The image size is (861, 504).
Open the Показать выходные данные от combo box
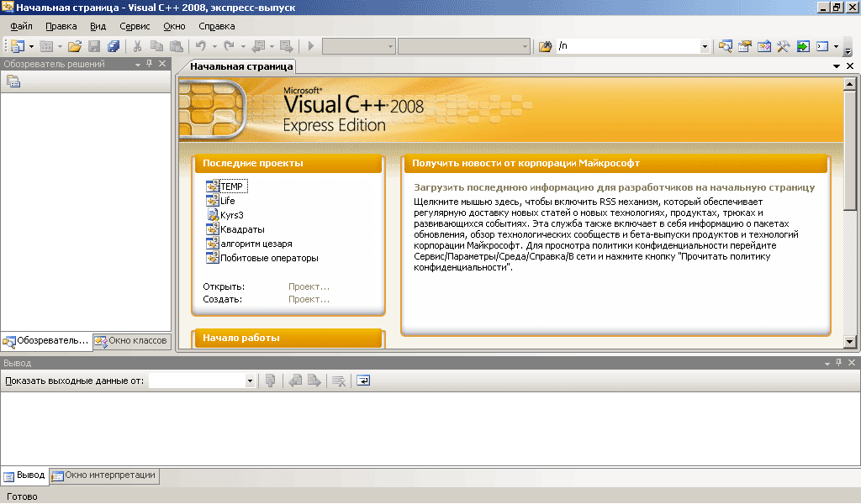click(202, 381)
